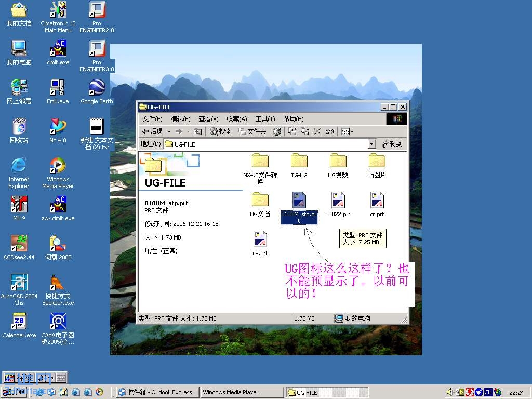The height and width of the screenshot is (399, 532).
Task: Click the Pro ENGINEER2.0 desktop icon
Action: point(97,17)
